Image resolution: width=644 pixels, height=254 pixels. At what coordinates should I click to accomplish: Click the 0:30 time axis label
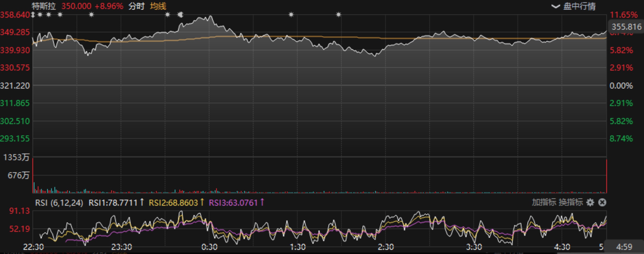[x=209, y=247]
